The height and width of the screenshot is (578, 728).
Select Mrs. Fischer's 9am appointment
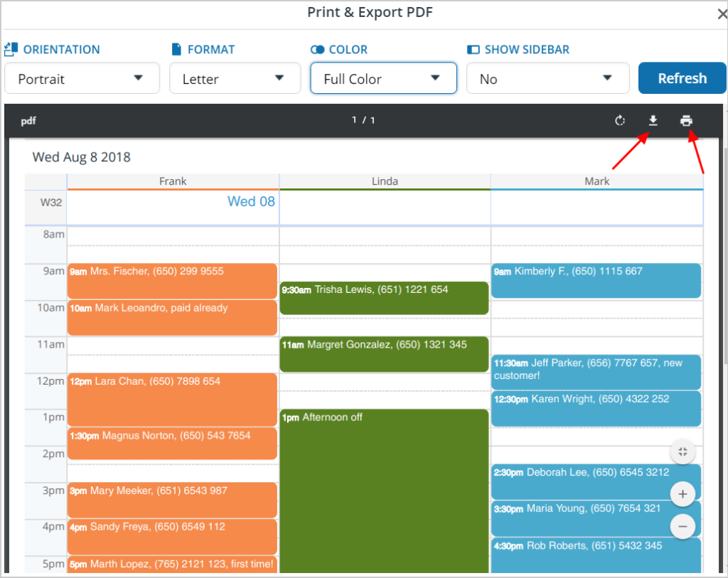pos(172,279)
